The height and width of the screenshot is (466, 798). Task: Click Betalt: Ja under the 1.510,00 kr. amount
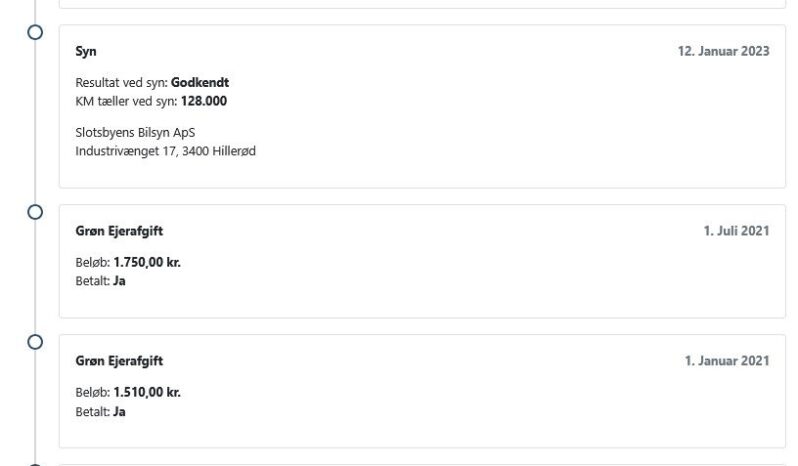pos(100,411)
